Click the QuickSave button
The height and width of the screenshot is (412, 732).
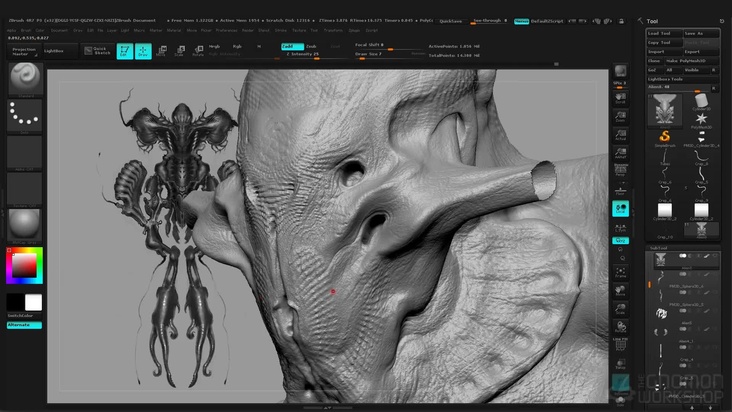pos(450,21)
